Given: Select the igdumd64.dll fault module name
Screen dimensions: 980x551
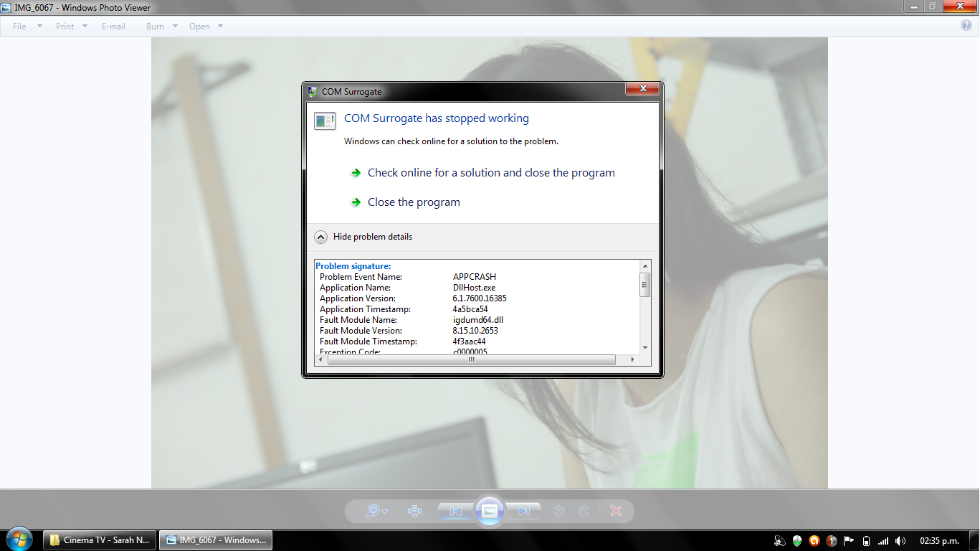Looking at the screenshot, I should click(478, 320).
